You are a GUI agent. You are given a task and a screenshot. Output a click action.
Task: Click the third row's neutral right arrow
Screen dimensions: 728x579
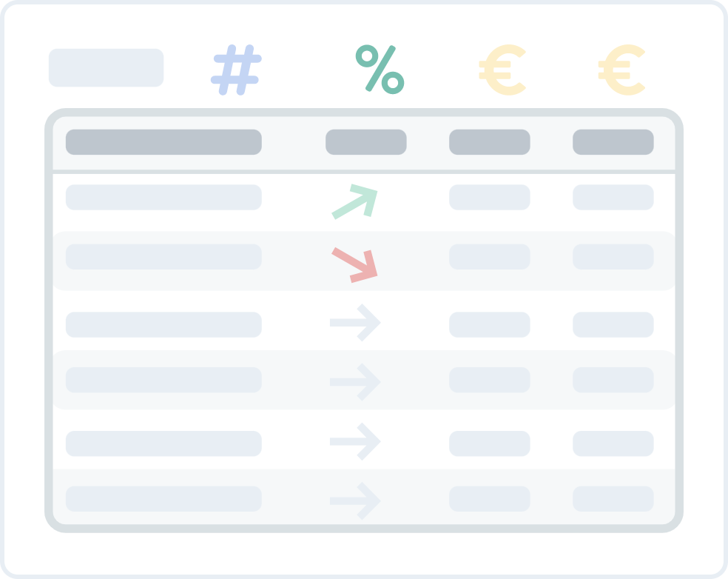[x=355, y=323]
